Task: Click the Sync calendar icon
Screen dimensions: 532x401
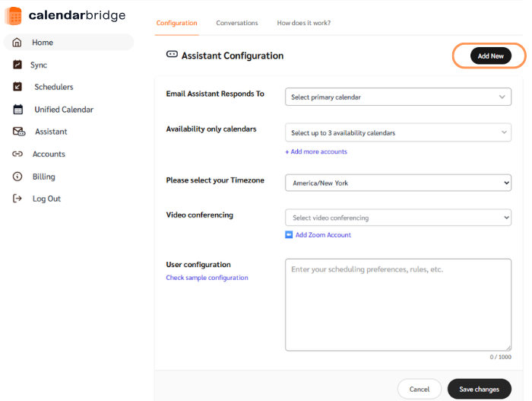Action: (x=17, y=65)
